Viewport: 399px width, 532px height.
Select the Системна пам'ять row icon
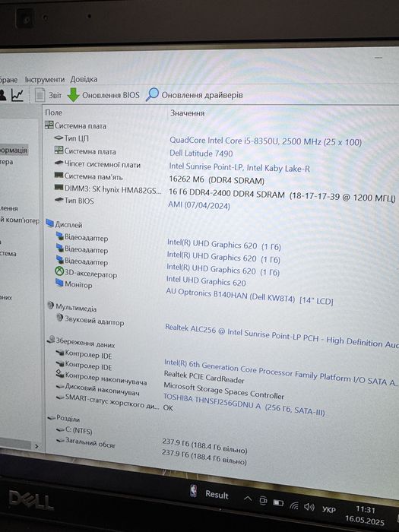(x=59, y=176)
